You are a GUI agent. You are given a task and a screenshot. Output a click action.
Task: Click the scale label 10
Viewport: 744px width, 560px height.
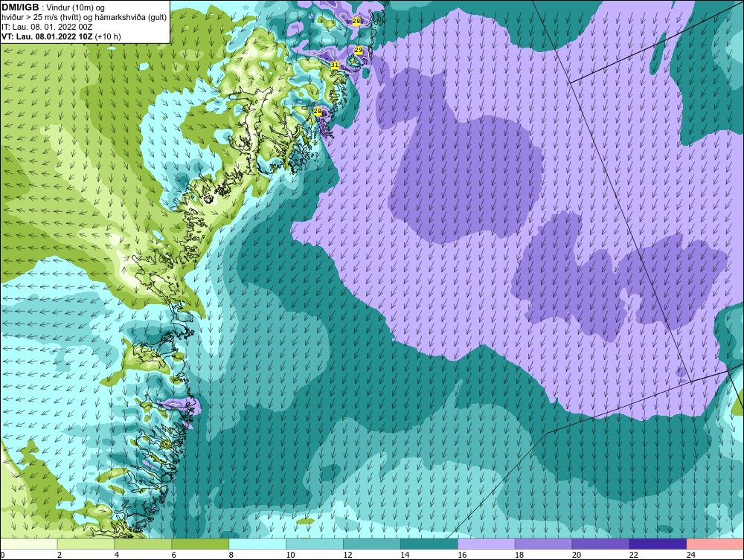[x=290, y=555]
